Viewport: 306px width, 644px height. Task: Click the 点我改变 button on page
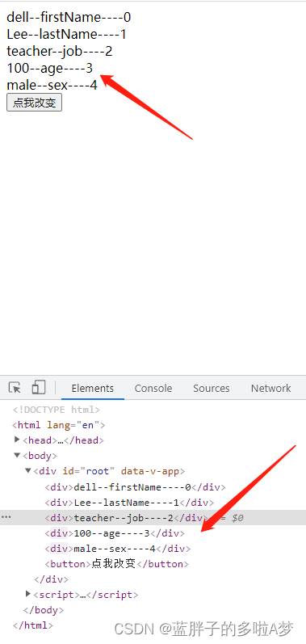click(35, 103)
